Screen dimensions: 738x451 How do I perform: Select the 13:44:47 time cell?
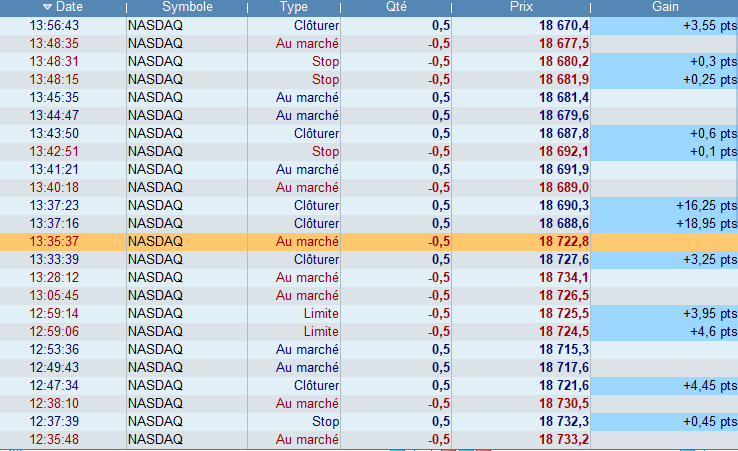pyautogui.click(x=54, y=115)
